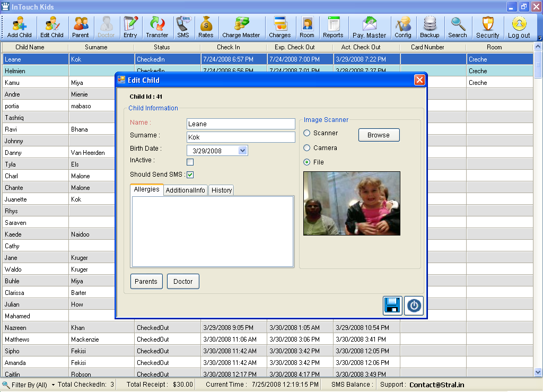Select the Scanner radio button
543x392 pixels.
[x=307, y=133]
